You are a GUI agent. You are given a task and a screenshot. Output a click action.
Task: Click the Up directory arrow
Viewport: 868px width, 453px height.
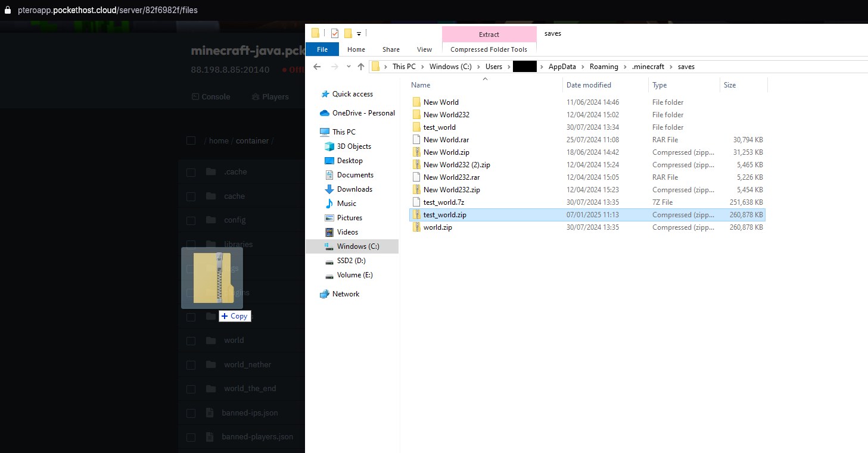point(360,67)
